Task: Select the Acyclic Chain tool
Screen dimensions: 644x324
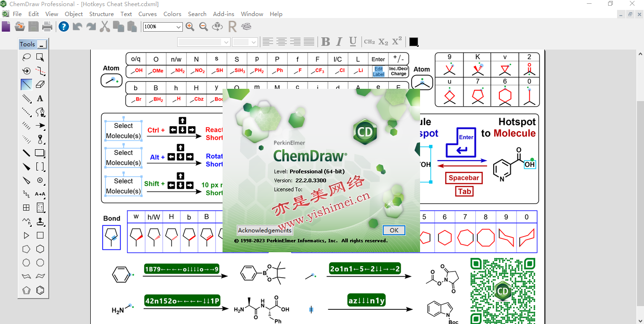Action: pos(26,222)
